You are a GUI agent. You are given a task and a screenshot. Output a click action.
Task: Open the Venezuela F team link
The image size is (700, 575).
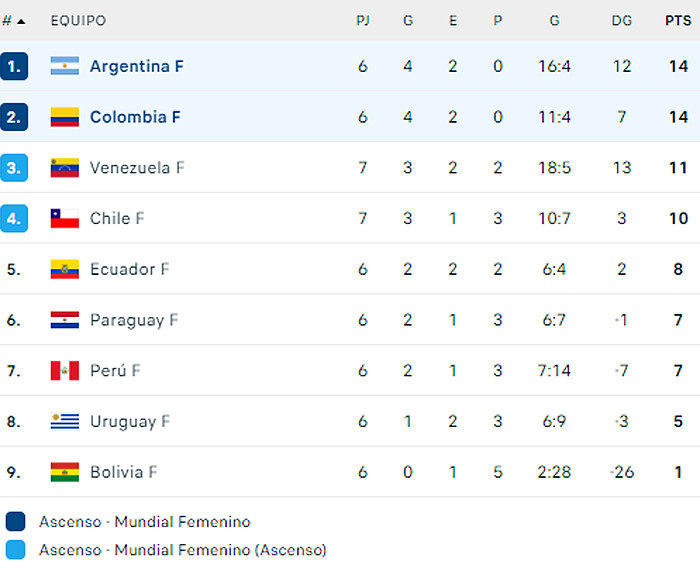[x=137, y=168]
